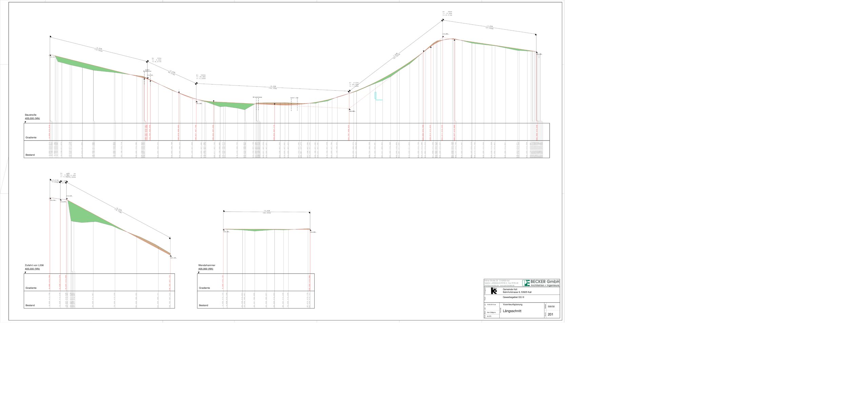
Task: Select the Baustraße profile title
Action: [x=31, y=115]
